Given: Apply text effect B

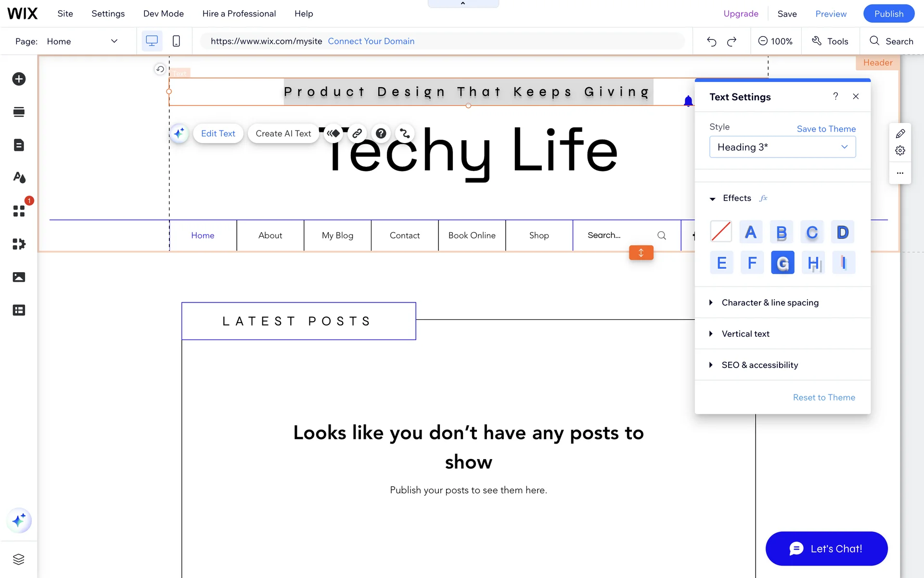Looking at the screenshot, I should [782, 232].
